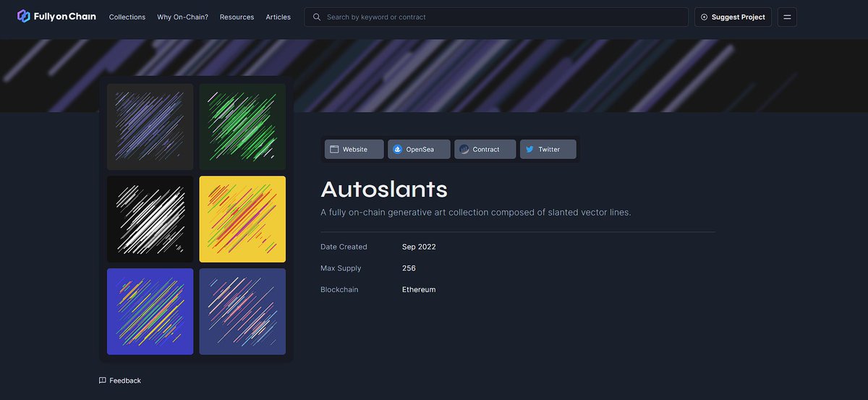The width and height of the screenshot is (868, 400).
Task: Open the hamburger menu button
Action: point(787,17)
